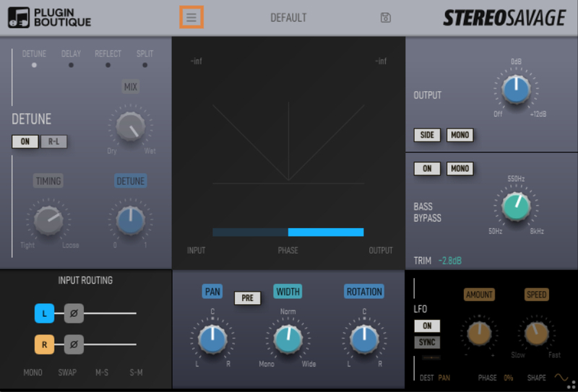
Task: Select the S-M input routing option
Action: tap(136, 373)
